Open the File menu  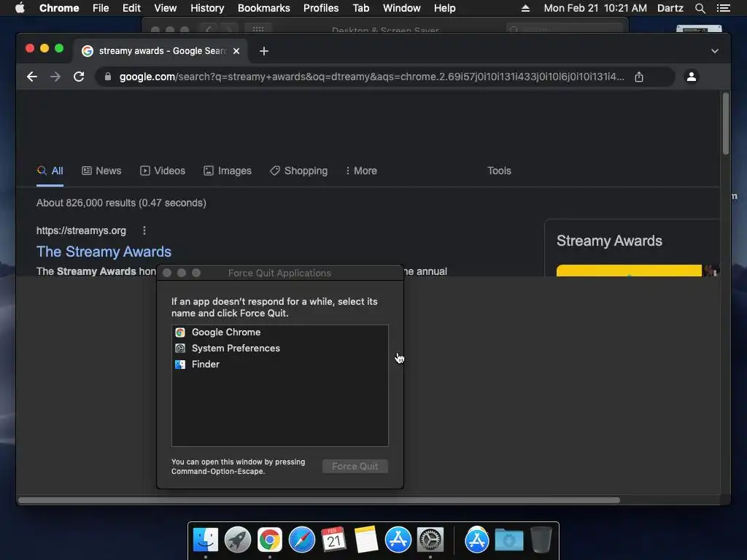(101, 8)
